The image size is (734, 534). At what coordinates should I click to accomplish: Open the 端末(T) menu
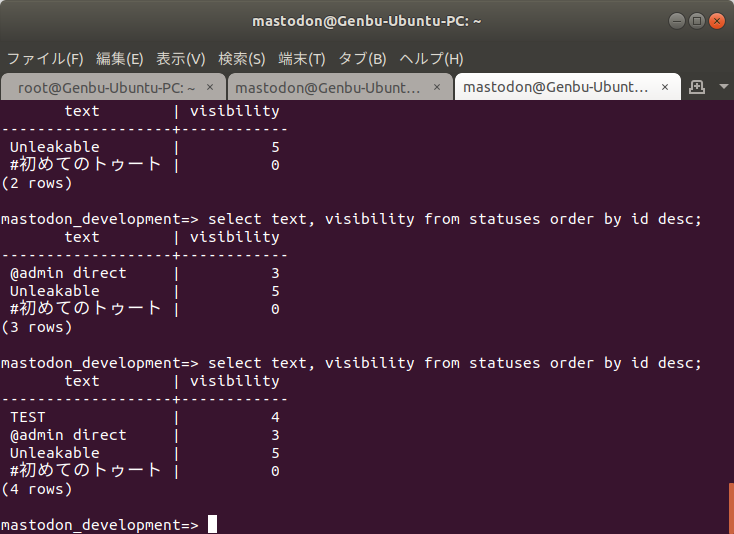(x=302, y=58)
